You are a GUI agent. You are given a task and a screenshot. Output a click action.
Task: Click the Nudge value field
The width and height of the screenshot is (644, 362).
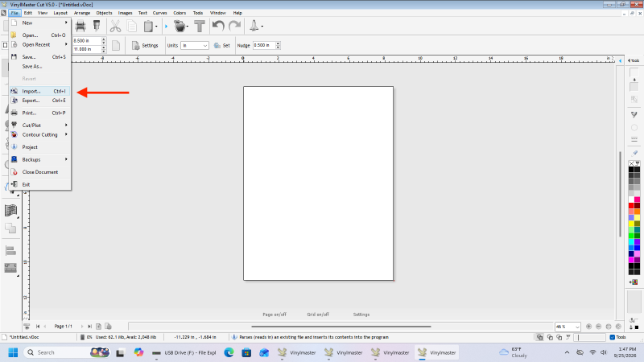(x=264, y=46)
